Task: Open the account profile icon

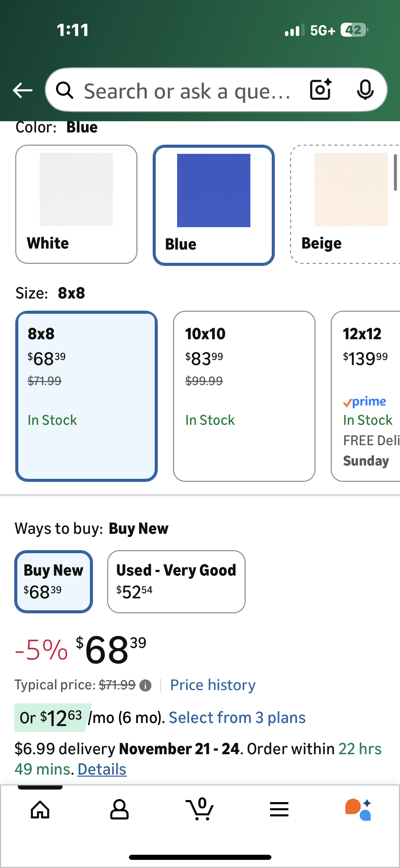Action: tap(119, 810)
